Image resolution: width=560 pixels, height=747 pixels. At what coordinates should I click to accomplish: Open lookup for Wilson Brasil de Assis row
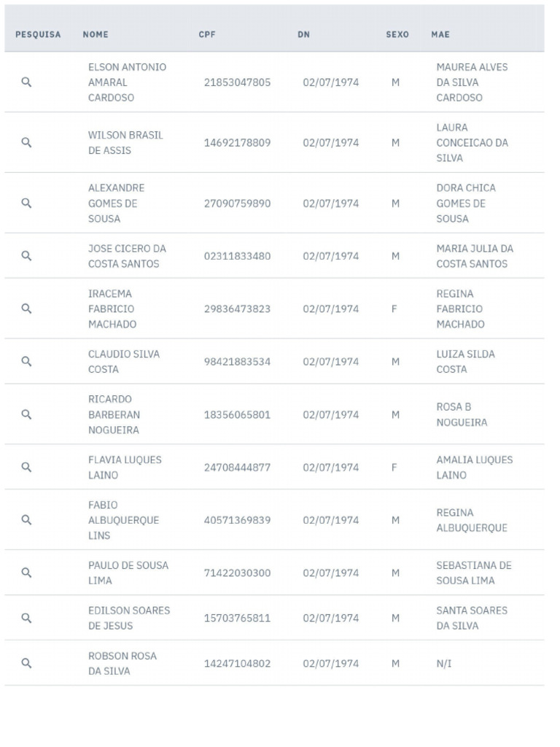point(27,142)
